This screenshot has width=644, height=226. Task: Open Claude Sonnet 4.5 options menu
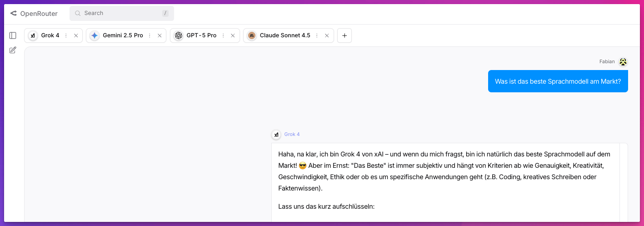[317, 35]
